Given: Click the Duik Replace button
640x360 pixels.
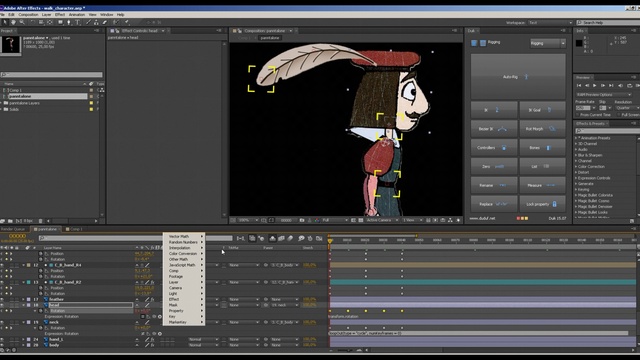Looking at the screenshot, I should [494, 204].
